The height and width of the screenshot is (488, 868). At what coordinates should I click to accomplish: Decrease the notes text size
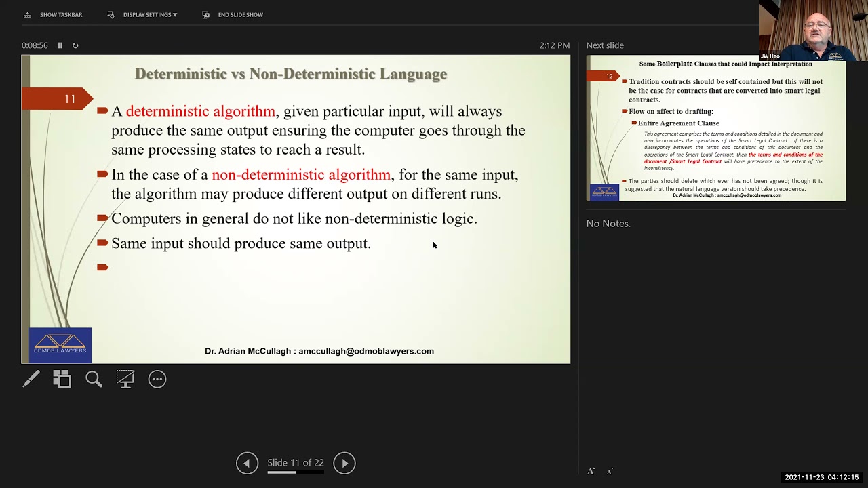(610, 471)
